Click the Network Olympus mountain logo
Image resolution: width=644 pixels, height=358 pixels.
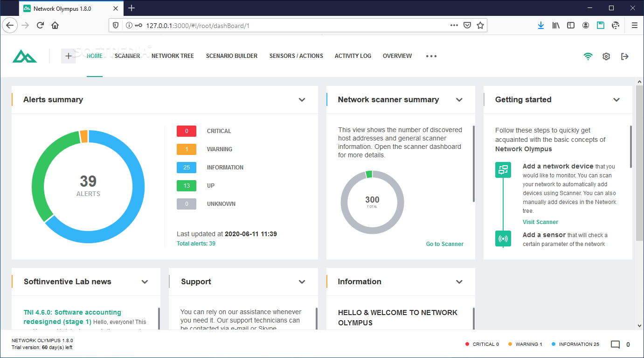24,56
